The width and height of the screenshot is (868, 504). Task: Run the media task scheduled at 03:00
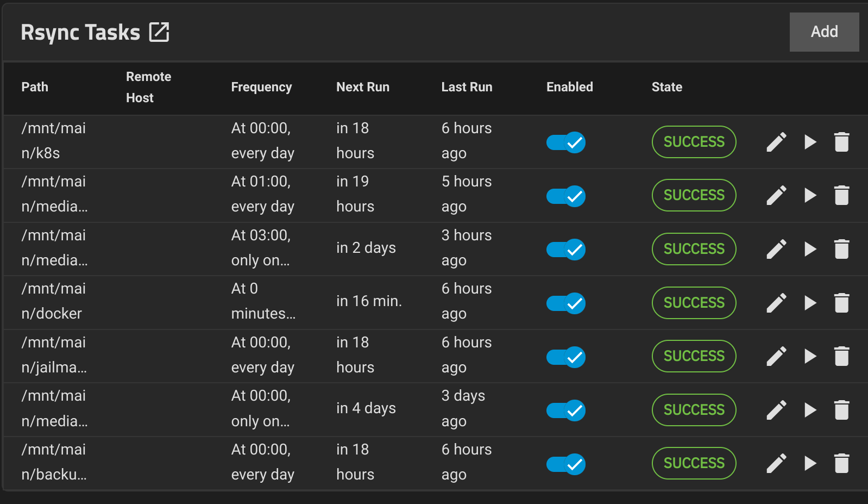810,249
